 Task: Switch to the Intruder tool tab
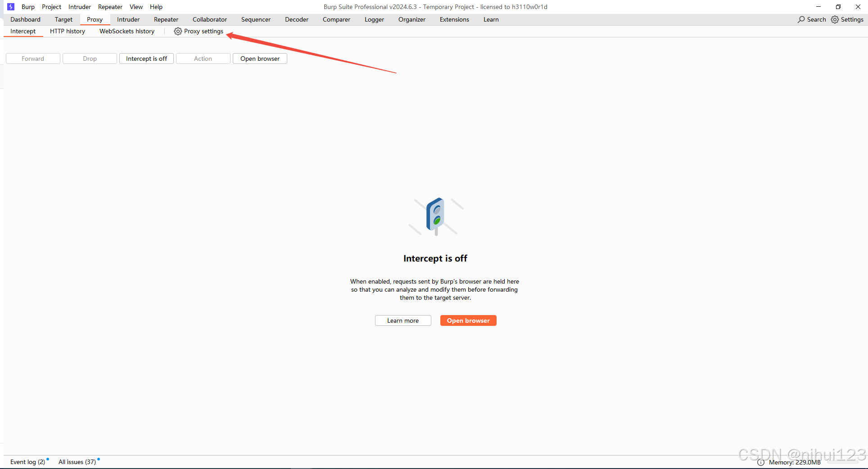pyautogui.click(x=128, y=19)
